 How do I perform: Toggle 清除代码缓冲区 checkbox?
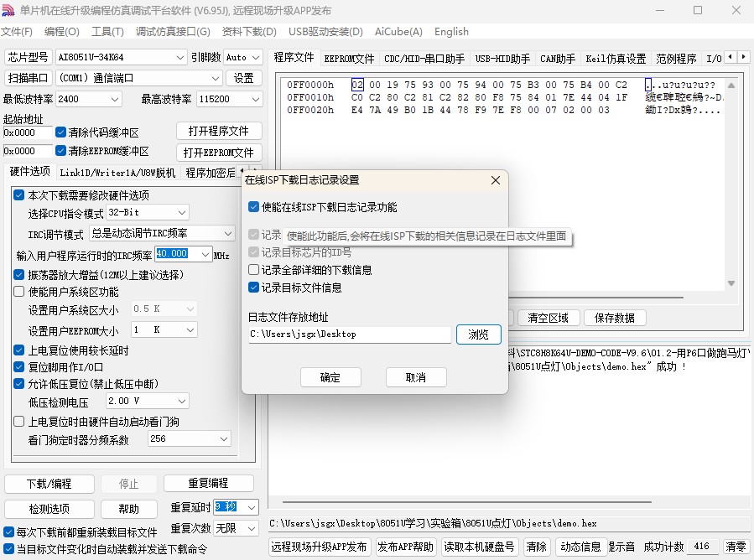60,132
